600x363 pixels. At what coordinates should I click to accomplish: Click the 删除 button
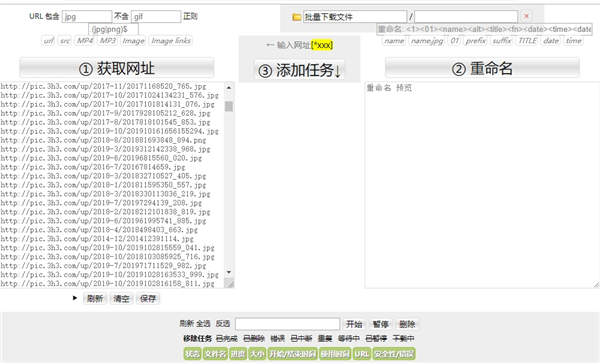(x=407, y=324)
